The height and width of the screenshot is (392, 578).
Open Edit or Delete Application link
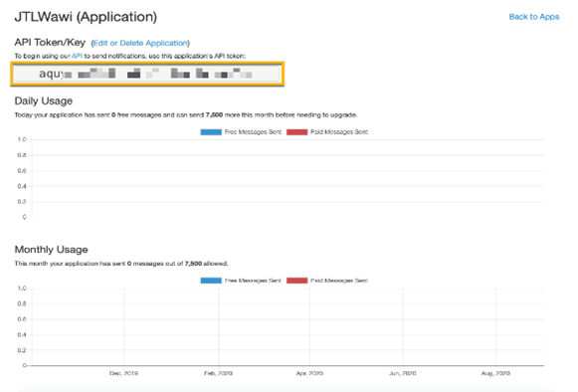(x=140, y=43)
